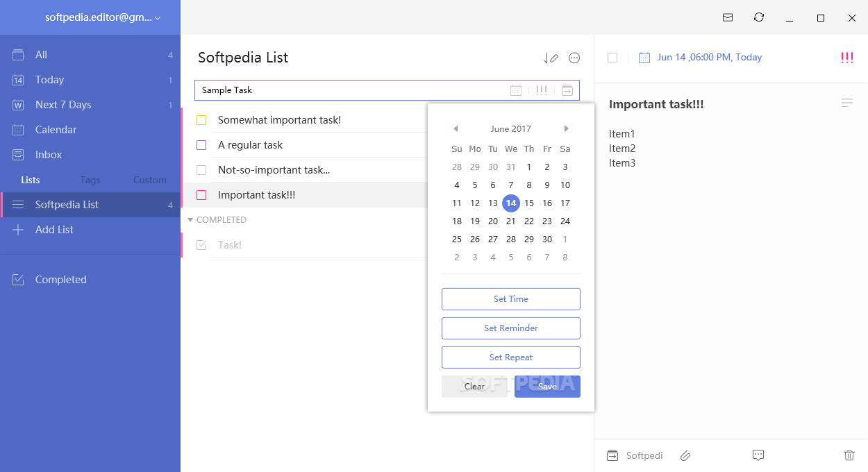Check the 'A regular task' checkbox

click(201, 145)
